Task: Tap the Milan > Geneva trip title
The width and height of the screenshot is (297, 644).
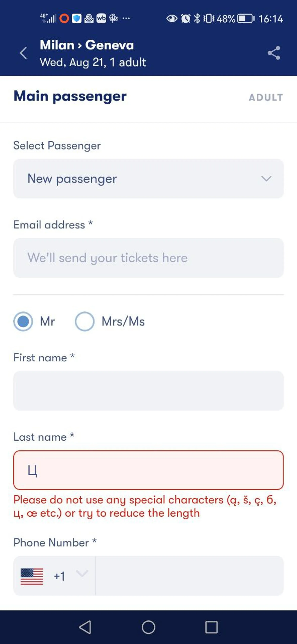Action: 87,45
